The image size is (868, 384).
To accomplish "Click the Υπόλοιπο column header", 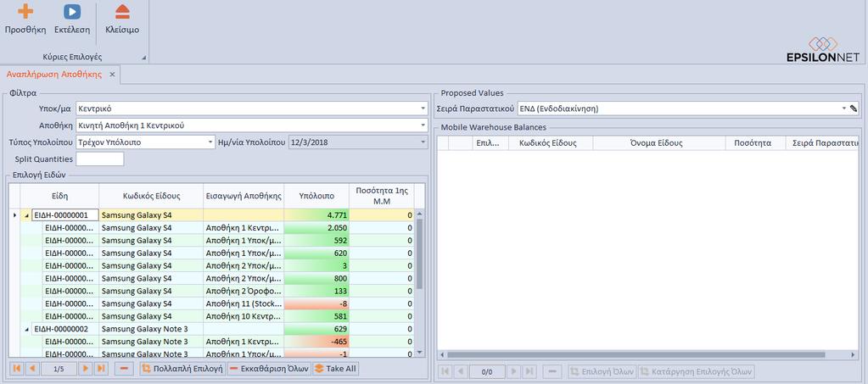I will point(316,196).
